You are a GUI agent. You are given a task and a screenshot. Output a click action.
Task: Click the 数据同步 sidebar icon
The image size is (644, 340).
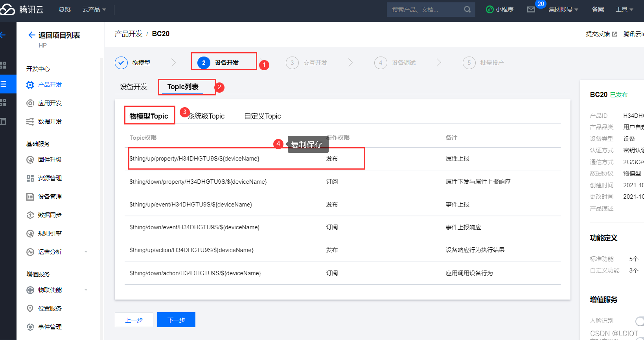point(30,215)
